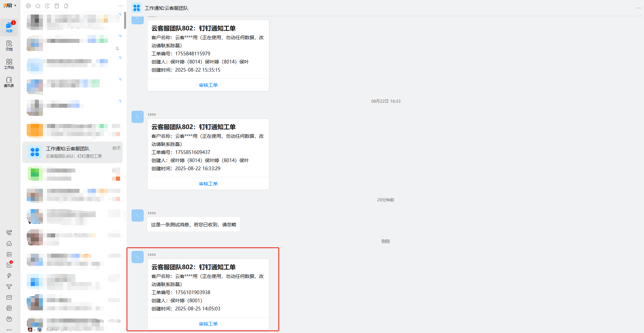Click the muted bell on second conversation
The width and height of the screenshot is (644, 333).
click(x=117, y=48)
